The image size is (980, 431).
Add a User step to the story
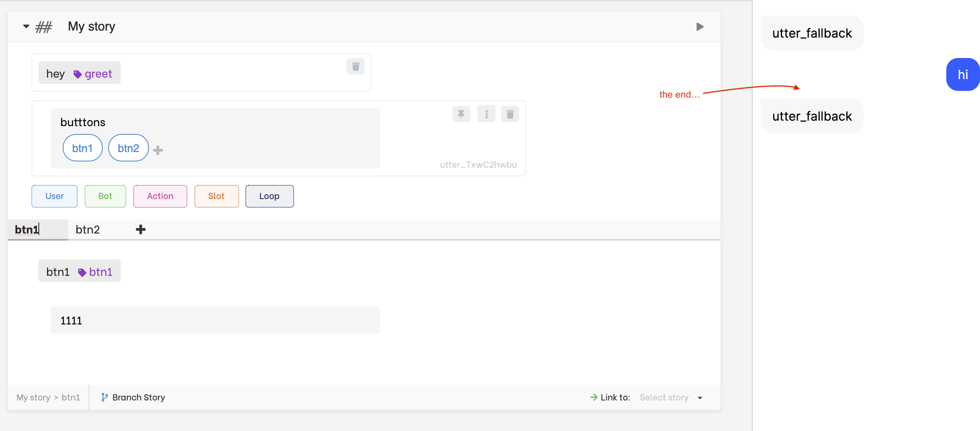click(54, 196)
